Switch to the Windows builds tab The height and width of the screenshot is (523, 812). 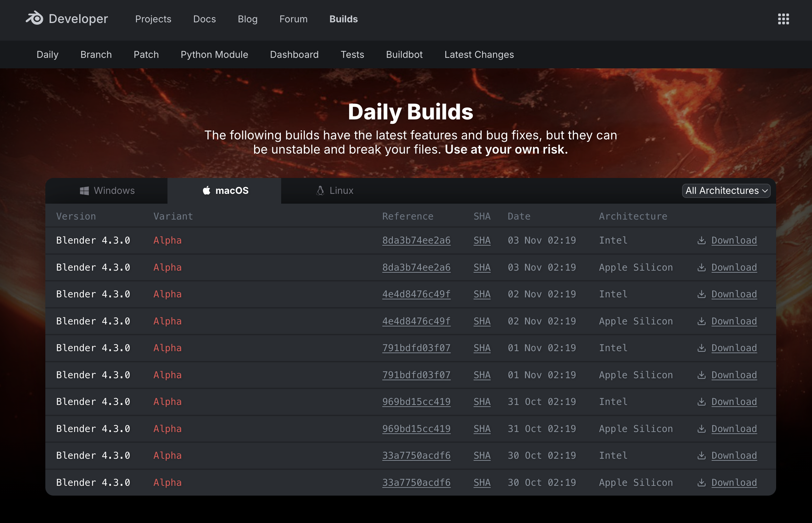107,190
